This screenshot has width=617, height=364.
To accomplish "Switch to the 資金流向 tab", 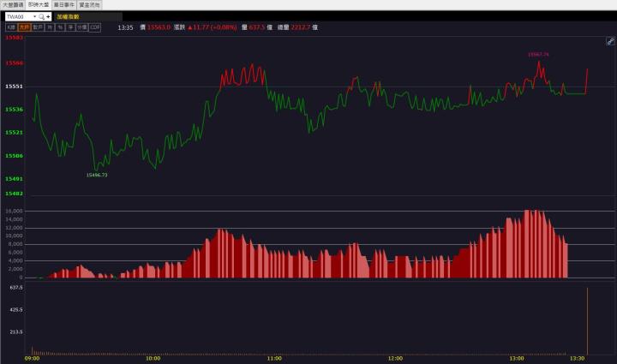I will (90, 5).
